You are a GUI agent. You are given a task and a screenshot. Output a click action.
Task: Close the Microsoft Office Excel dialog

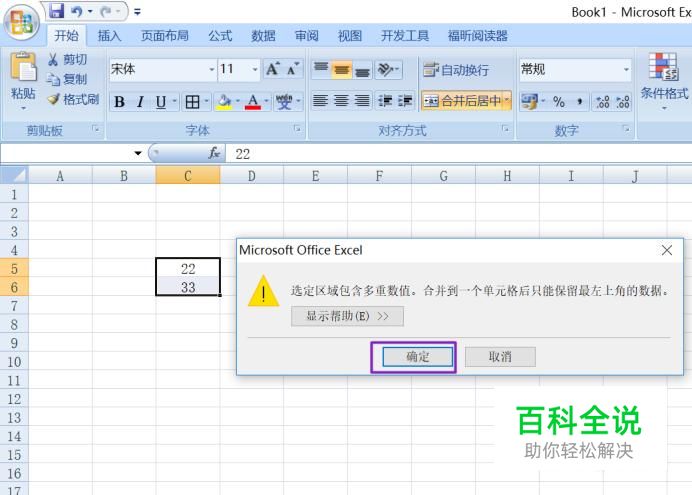(667, 250)
